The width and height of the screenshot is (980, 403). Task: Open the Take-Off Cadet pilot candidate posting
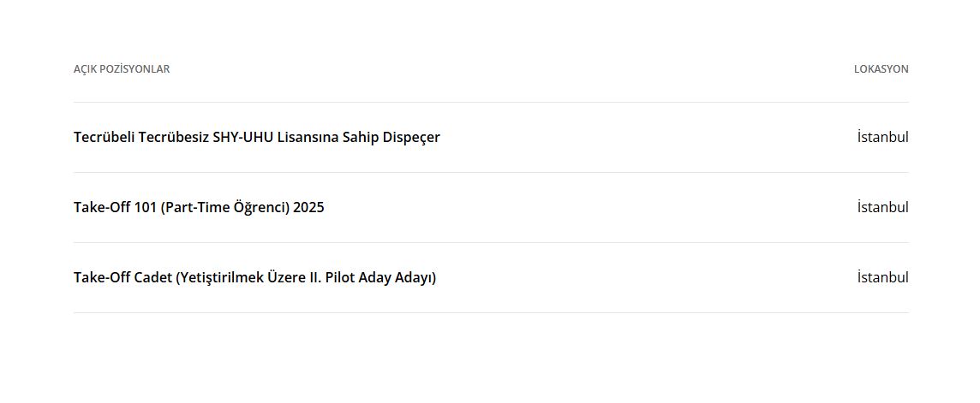(254, 277)
